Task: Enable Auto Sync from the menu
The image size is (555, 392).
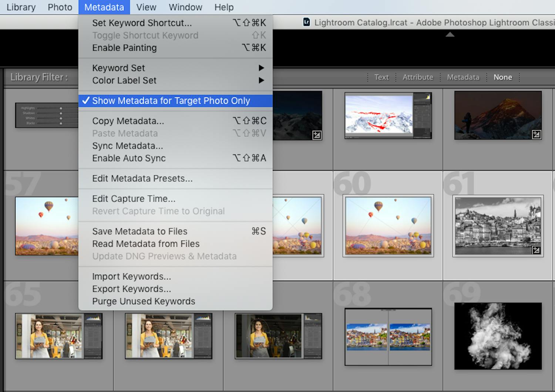Action: tap(129, 158)
